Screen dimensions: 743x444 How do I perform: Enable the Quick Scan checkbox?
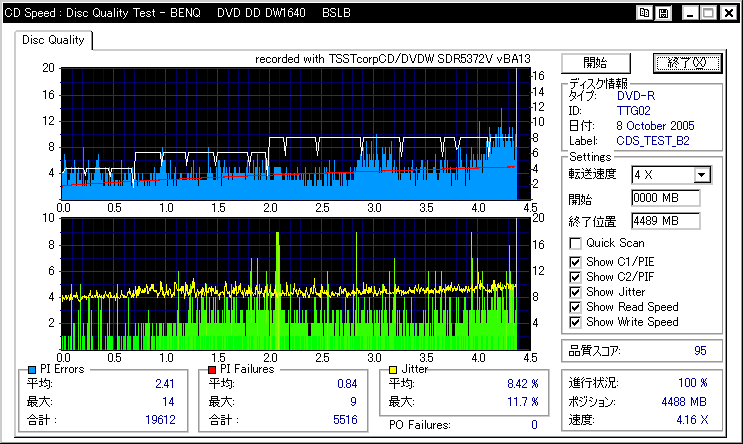pyautogui.click(x=575, y=243)
